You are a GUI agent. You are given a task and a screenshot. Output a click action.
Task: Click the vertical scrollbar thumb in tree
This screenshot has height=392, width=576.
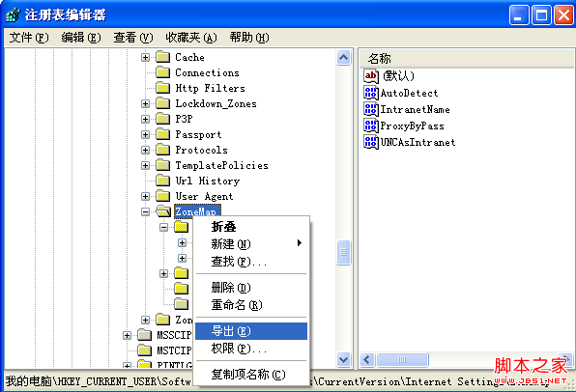tap(343, 252)
